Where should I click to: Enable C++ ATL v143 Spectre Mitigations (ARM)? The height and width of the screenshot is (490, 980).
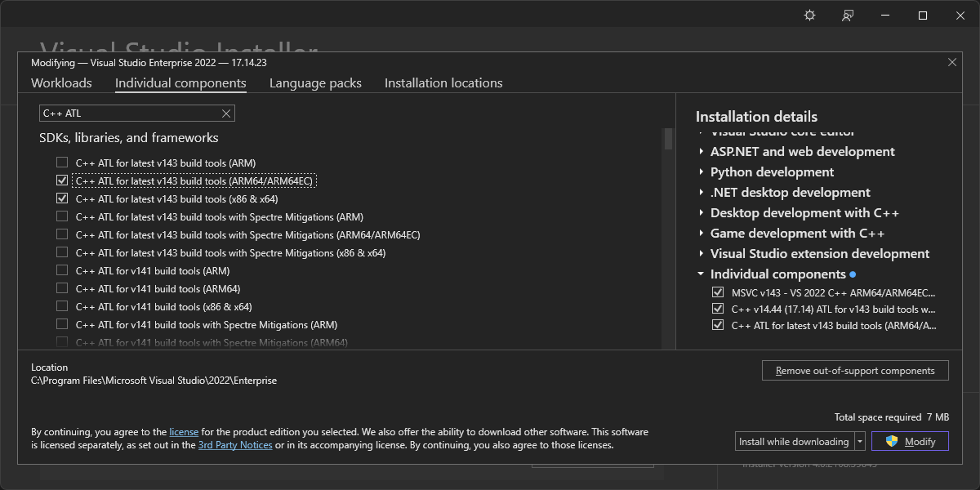[x=62, y=216]
